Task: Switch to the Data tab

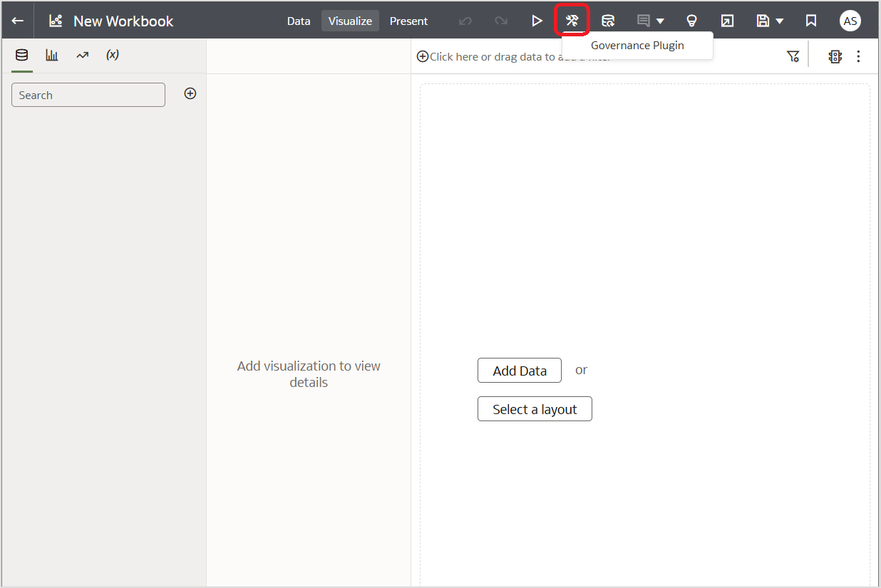Action: [x=299, y=21]
